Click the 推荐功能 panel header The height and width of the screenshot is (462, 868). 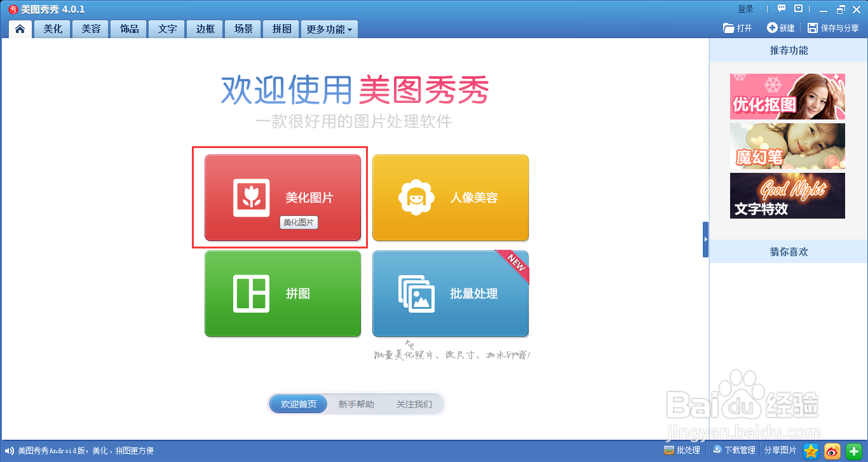789,50
